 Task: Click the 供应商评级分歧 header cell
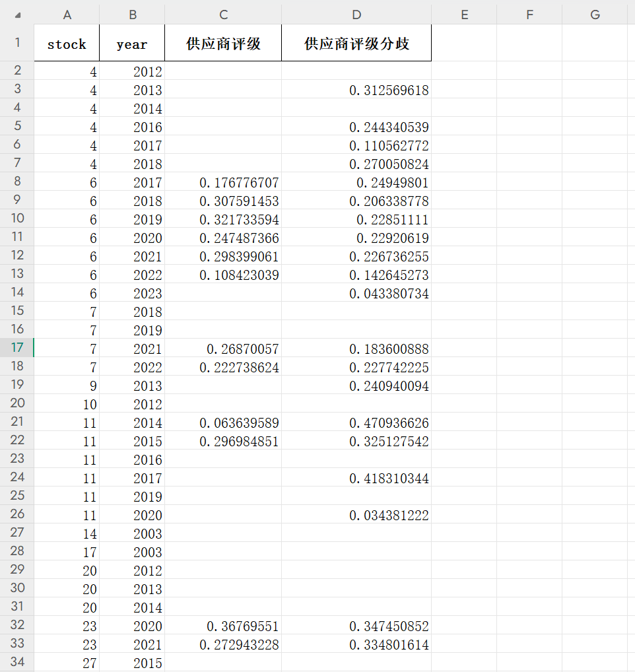pyautogui.click(x=356, y=44)
